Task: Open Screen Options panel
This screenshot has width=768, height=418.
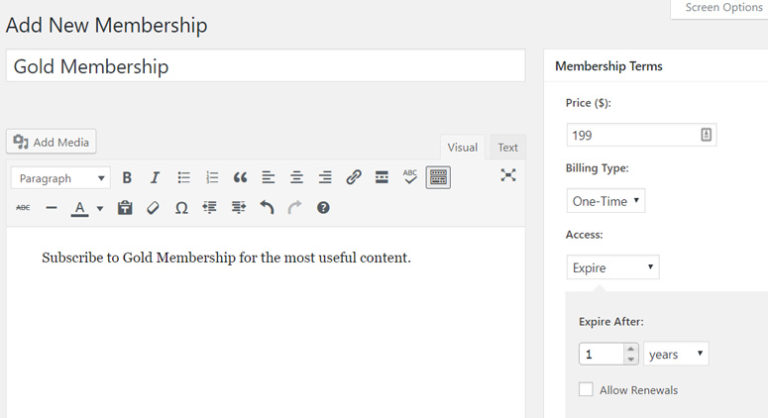Action: click(722, 8)
